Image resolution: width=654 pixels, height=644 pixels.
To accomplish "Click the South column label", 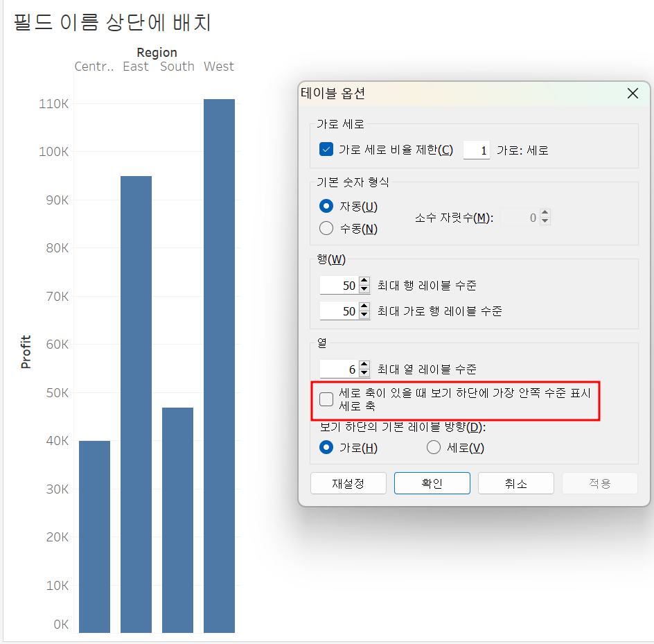I will (x=177, y=67).
